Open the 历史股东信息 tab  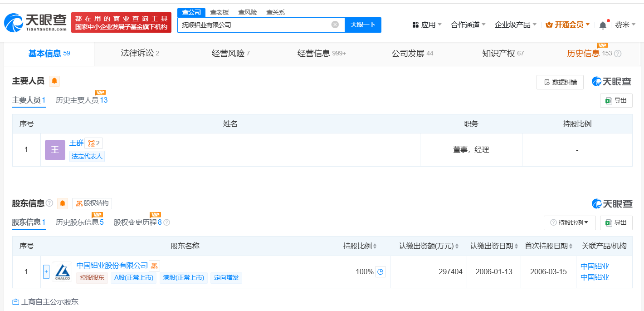point(79,222)
